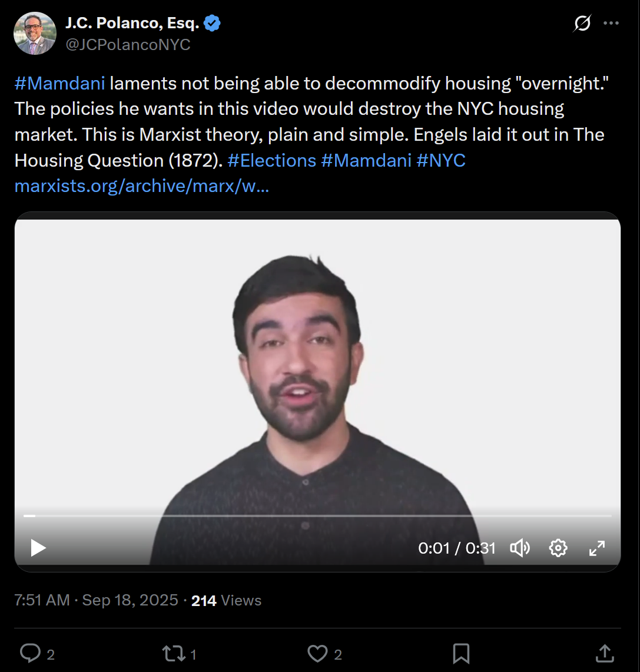Open the #Elections hashtag
The image size is (640, 672).
[271, 161]
